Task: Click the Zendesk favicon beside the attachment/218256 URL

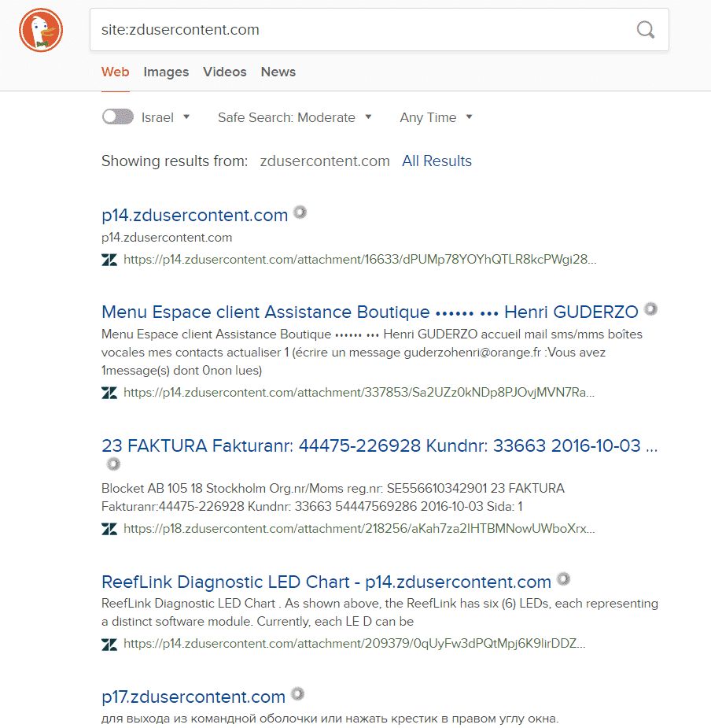Action: [109, 529]
